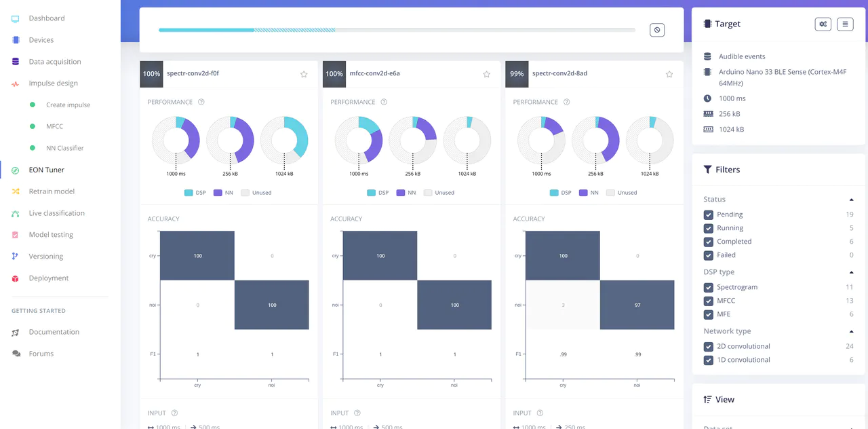Click the Forums chat bubble icon
The image size is (868, 429).
pos(15,354)
